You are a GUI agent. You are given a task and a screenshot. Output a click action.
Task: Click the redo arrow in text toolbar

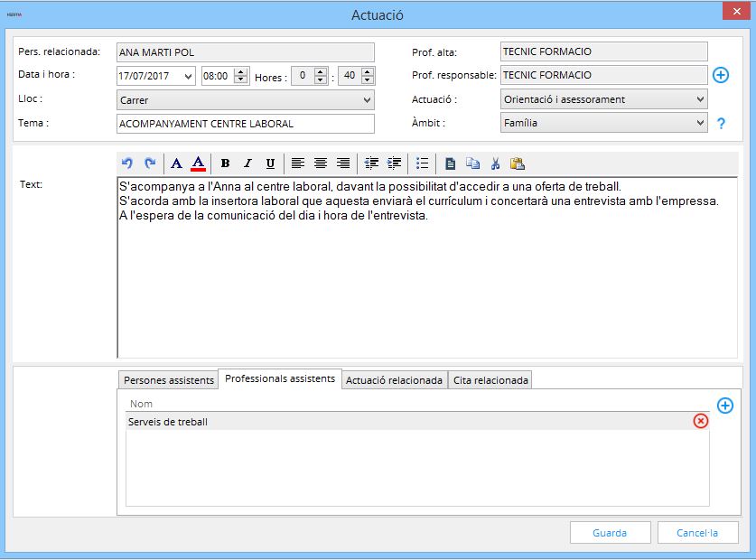click(150, 163)
